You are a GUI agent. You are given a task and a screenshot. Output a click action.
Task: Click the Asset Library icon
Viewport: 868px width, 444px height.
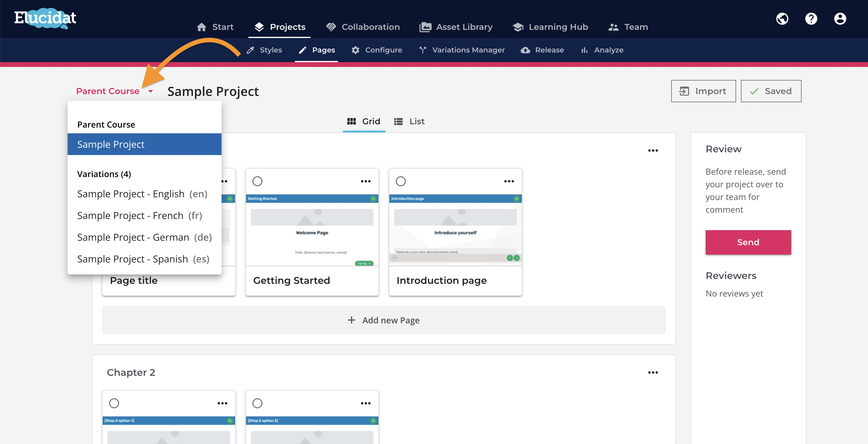tap(425, 26)
